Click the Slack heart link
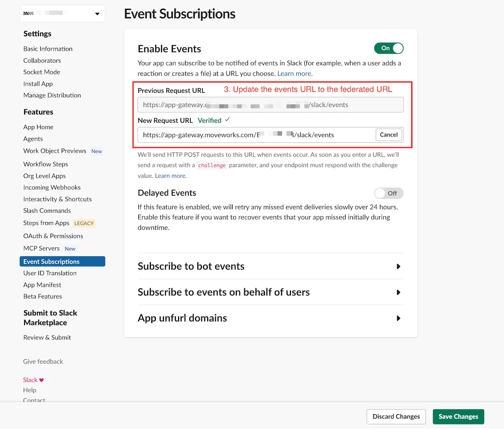This screenshot has width=504, height=429. (34, 380)
